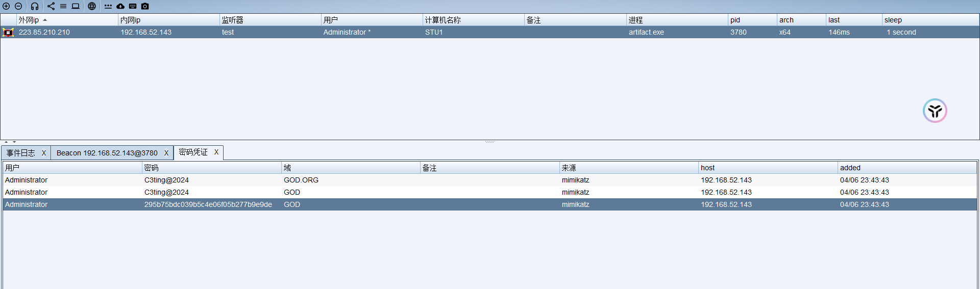Screen dimensions: 980x289
Task: Click the floating round assistant icon
Action: (935, 111)
